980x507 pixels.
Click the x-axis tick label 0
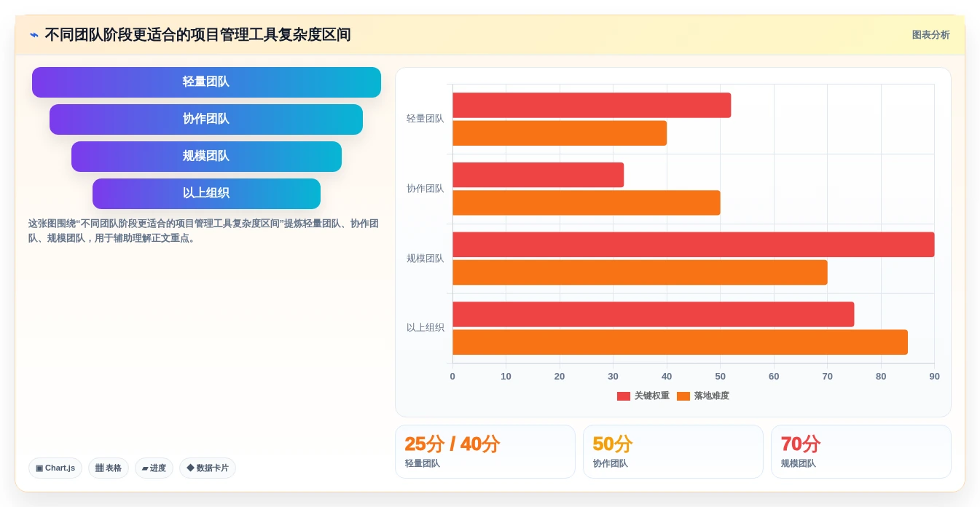[452, 377]
